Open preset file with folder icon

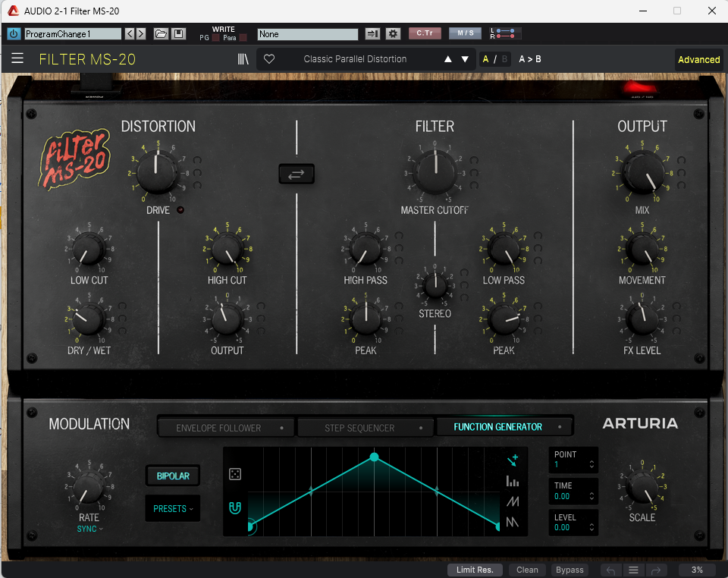point(161,34)
